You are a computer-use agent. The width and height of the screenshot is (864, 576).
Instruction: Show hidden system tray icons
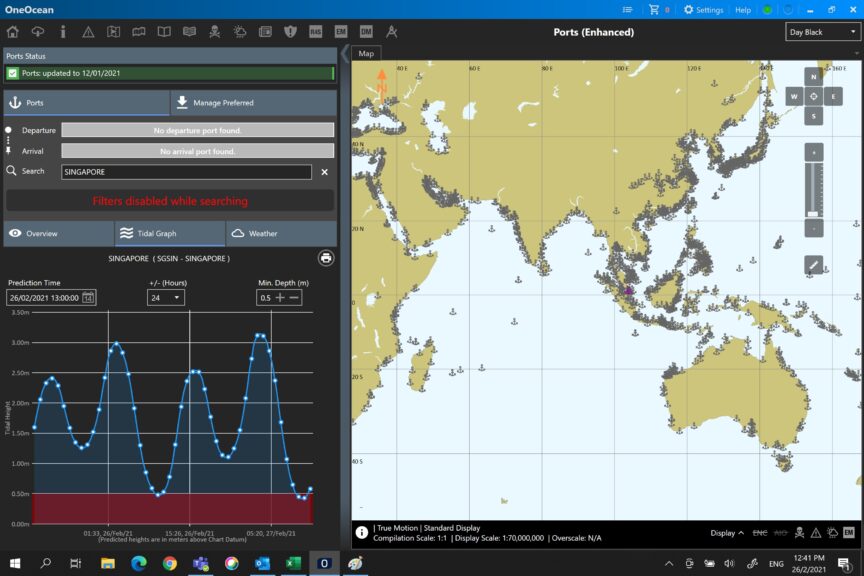pos(668,563)
